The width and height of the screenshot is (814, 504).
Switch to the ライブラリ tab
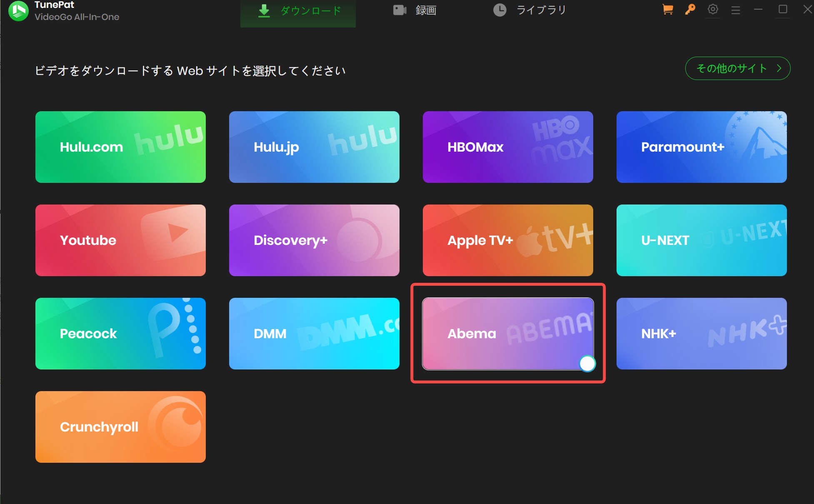click(529, 10)
